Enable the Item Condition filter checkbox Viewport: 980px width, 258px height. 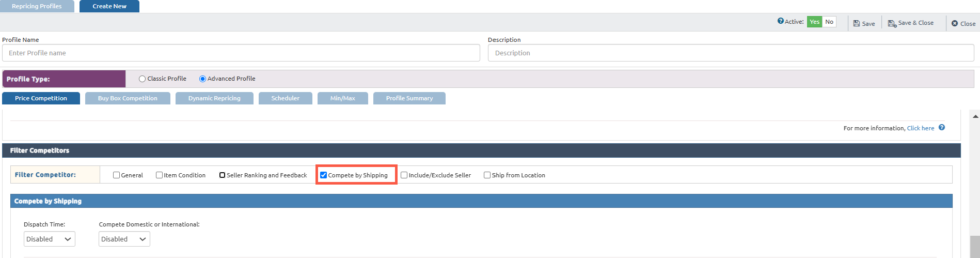click(x=160, y=175)
